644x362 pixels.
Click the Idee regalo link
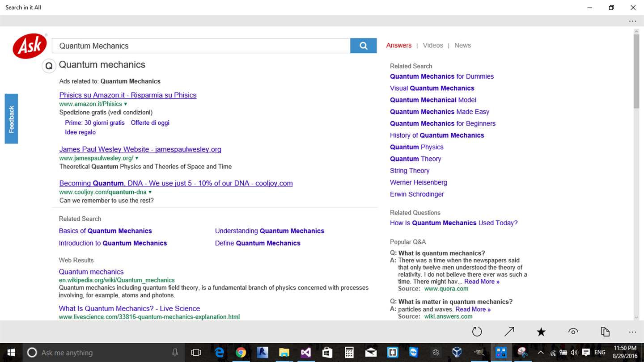(x=80, y=132)
